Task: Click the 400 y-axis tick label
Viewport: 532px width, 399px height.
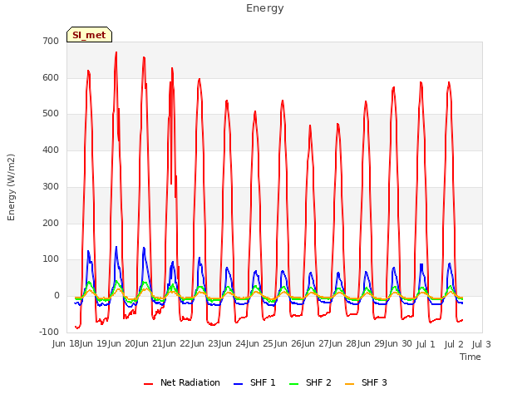Action: pos(51,150)
